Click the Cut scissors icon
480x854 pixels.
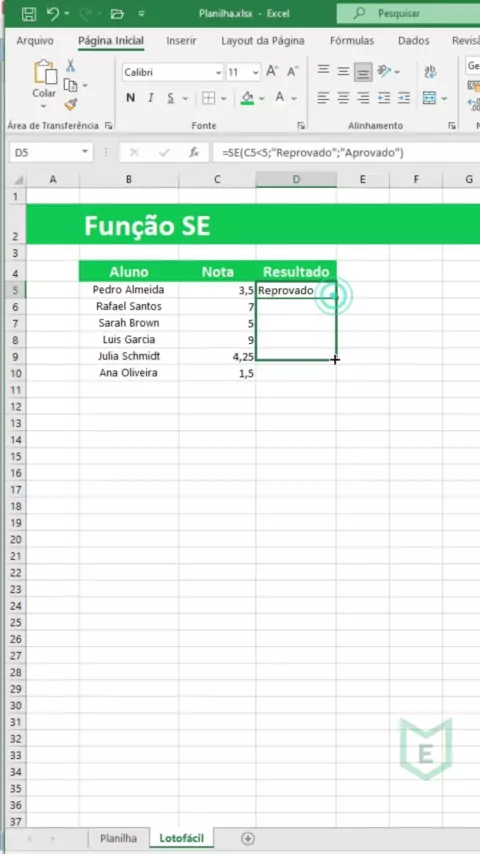70,66
